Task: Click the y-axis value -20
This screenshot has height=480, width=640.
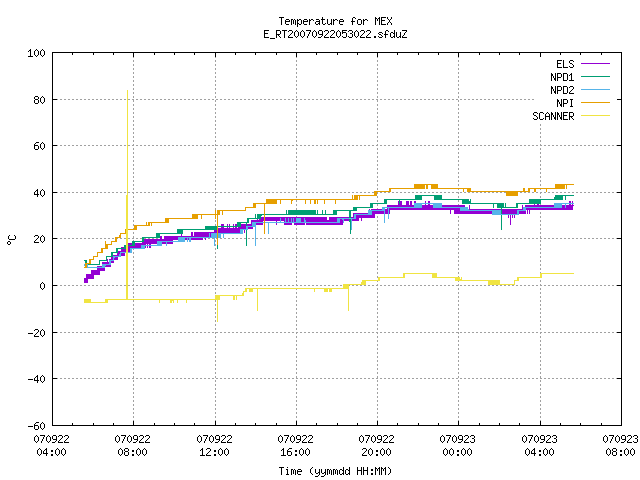Action: 36,333
